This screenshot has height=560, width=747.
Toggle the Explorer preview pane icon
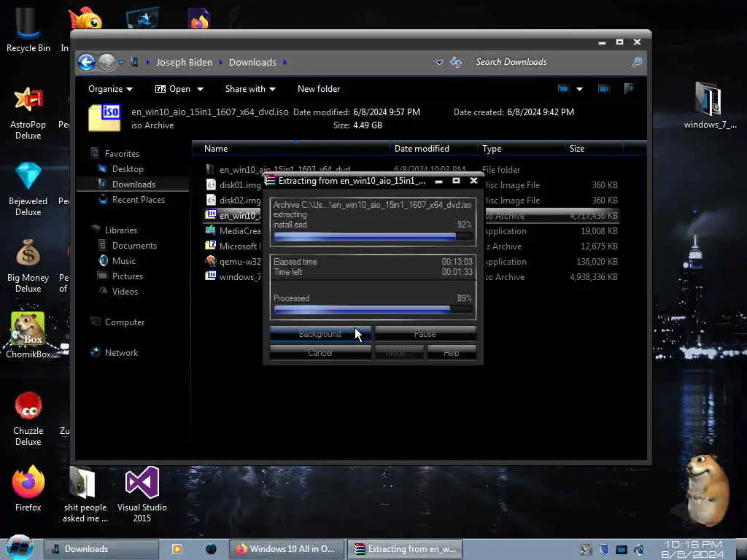click(603, 89)
